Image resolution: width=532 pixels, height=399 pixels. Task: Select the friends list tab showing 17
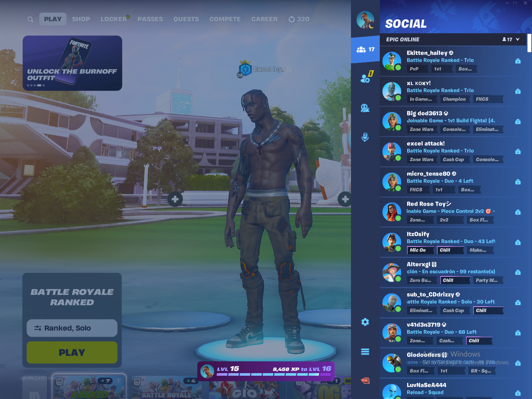pos(365,49)
